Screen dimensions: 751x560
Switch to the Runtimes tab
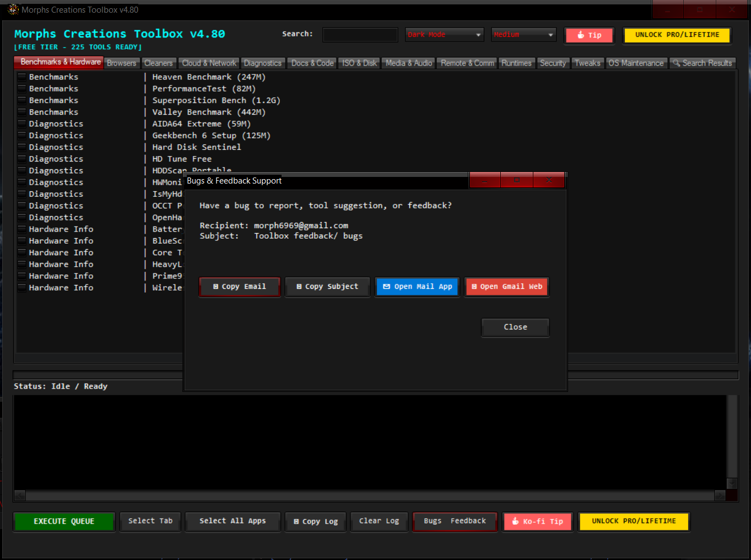pos(516,63)
